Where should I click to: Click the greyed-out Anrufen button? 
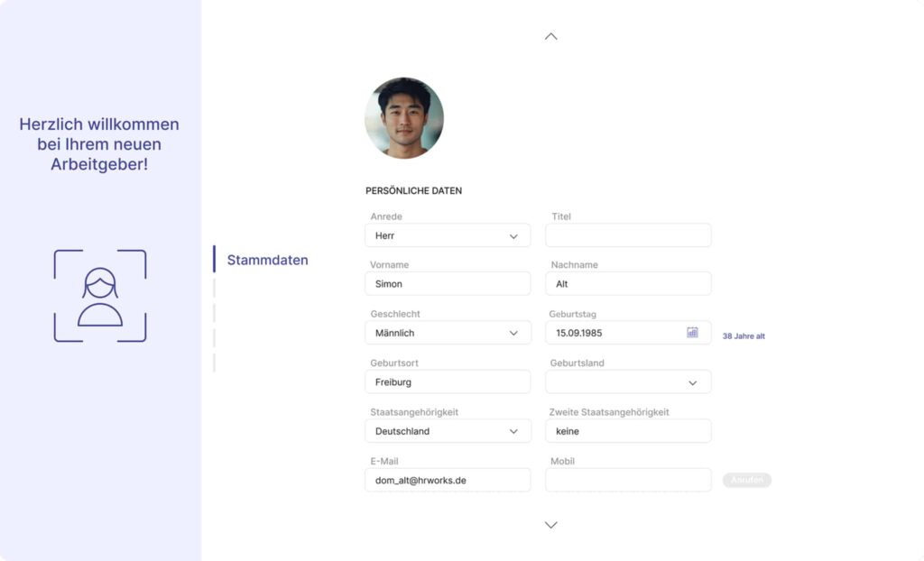pos(746,480)
